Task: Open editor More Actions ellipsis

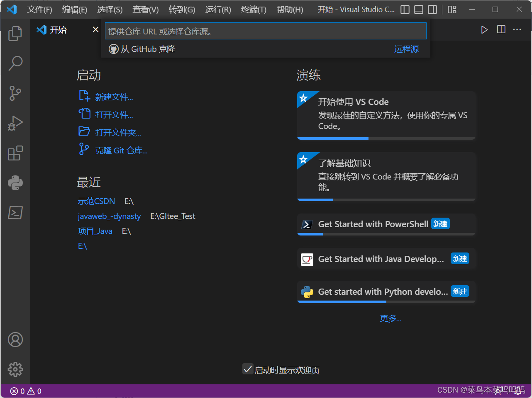Action: [517, 29]
